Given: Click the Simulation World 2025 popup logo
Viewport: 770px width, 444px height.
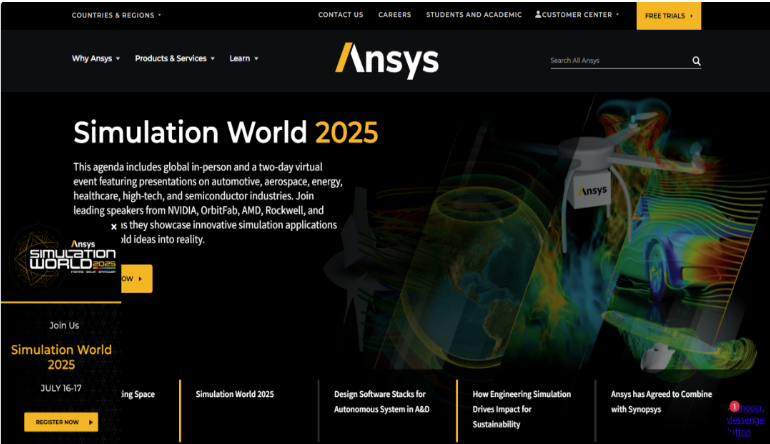Looking at the screenshot, I should [x=58, y=258].
